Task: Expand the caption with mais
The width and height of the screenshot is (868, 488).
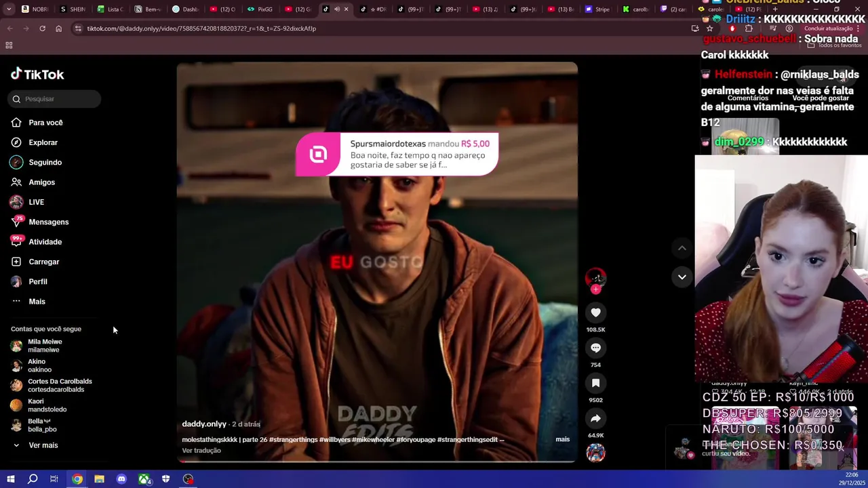Action: click(563, 439)
